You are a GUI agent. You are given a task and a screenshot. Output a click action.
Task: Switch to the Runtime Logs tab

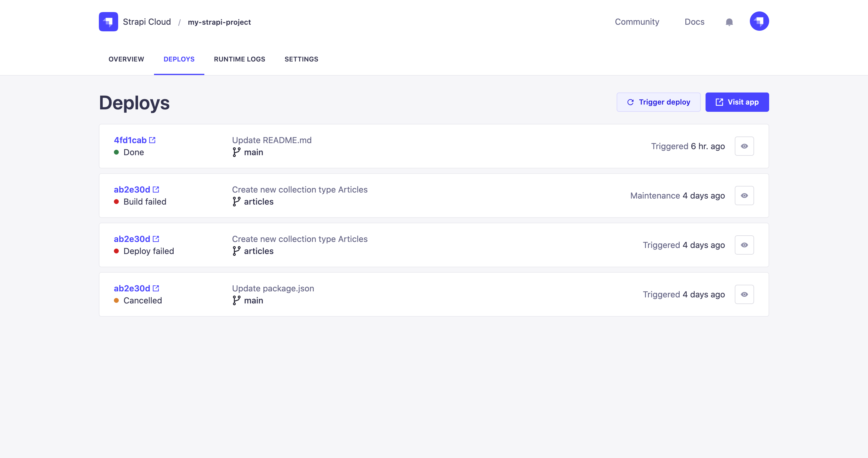coord(239,59)
